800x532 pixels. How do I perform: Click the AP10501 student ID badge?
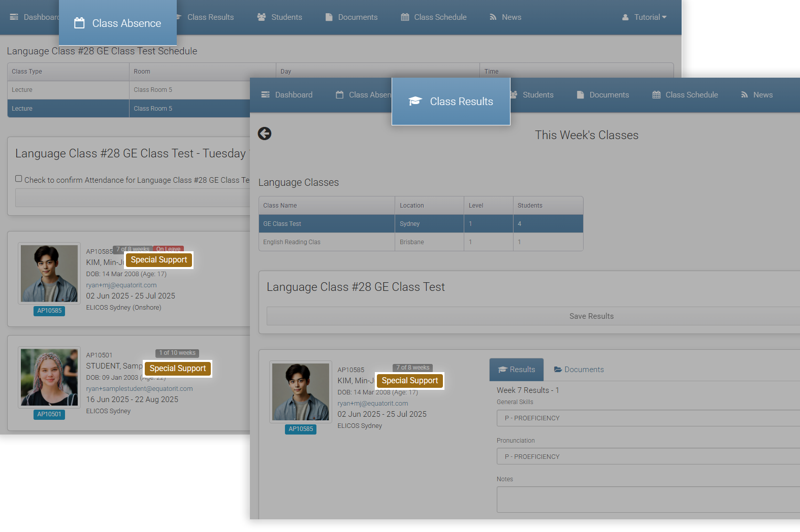tap(49, 414)
